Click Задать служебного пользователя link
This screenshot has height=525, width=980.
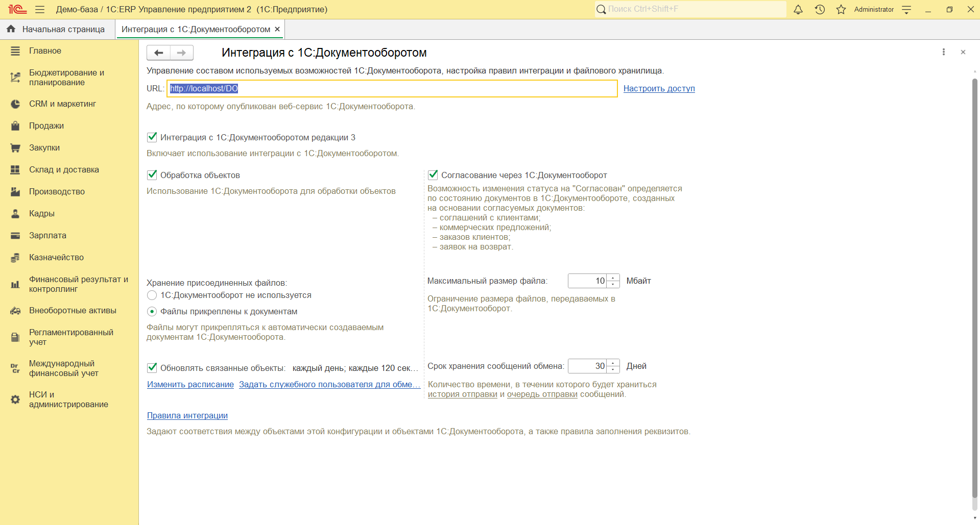click(329, 385)
